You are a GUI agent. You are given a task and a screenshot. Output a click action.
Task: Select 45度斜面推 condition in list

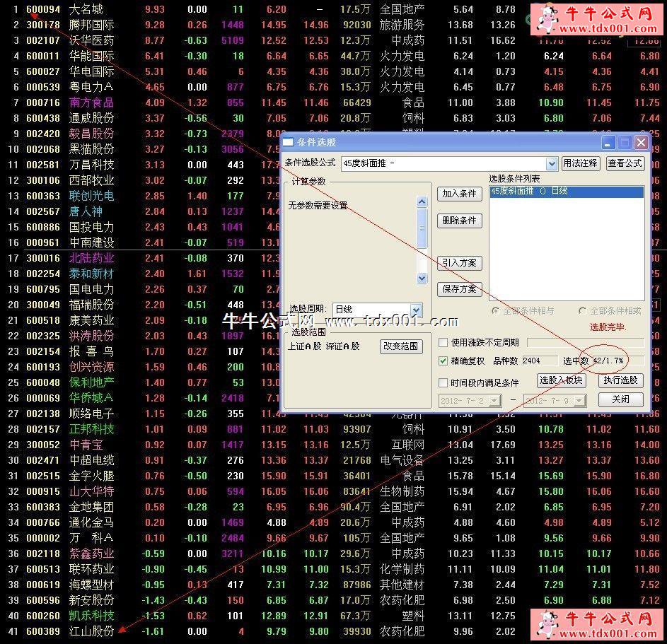tap(567, 192)
